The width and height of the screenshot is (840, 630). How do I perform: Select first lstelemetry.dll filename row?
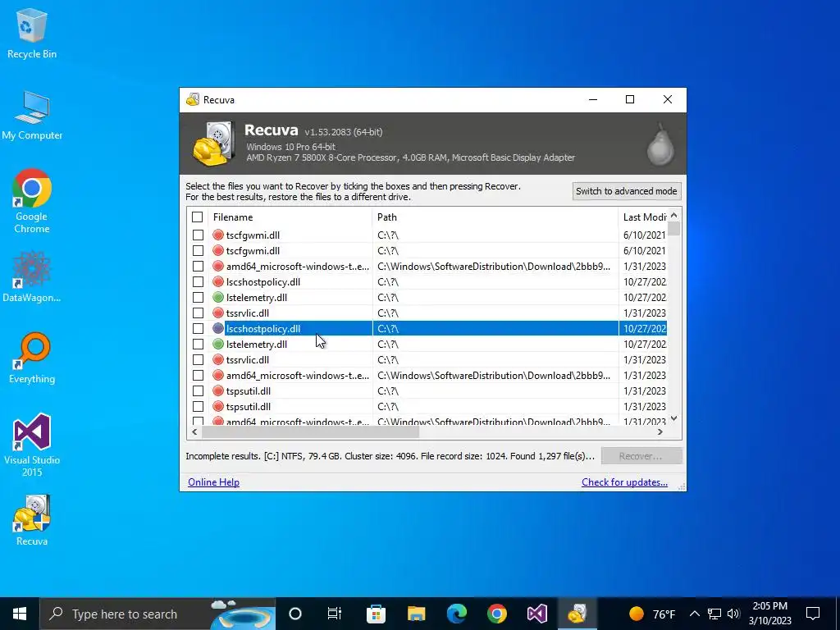[x=257, y=297]
